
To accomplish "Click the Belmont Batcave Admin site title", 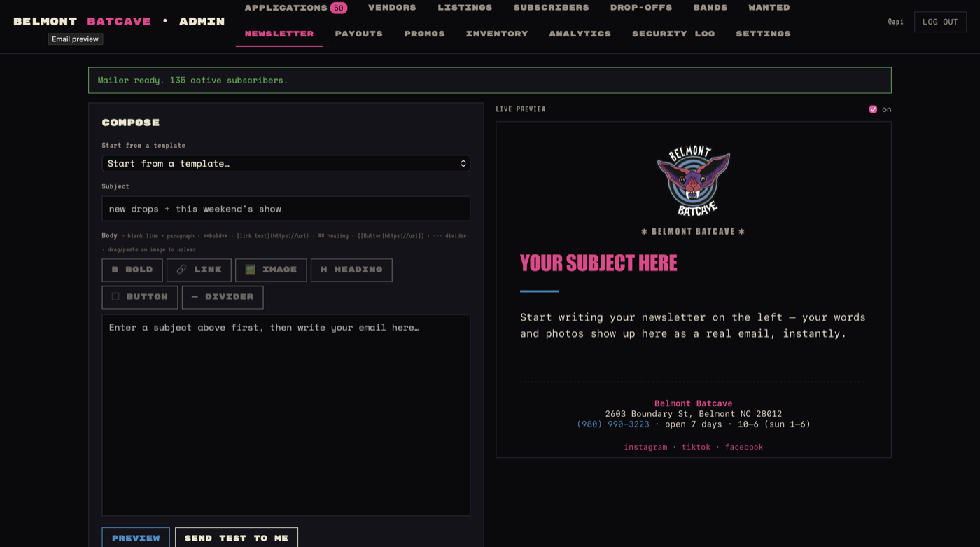I will tap(119, 22).
